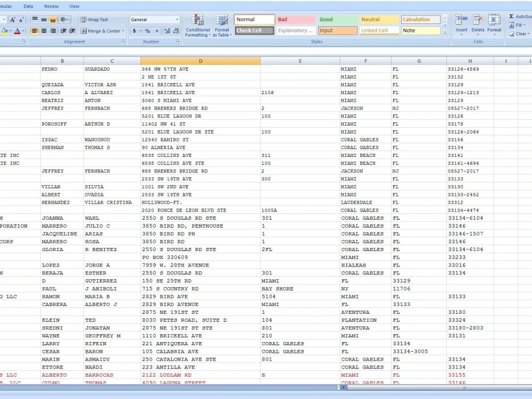Apply the Normal cell style
This screenshot has width=532, height=399.
[254, 20]
